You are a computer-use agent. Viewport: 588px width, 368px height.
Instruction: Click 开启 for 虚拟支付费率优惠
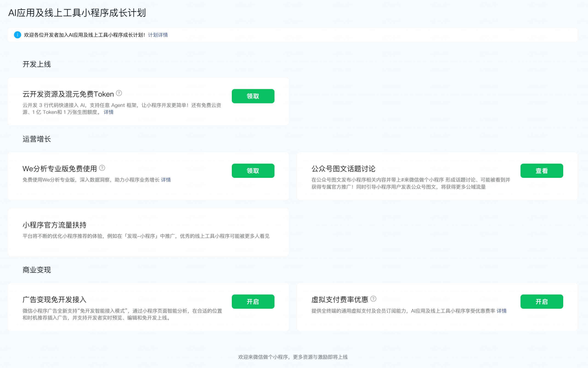tap(542, 302)
